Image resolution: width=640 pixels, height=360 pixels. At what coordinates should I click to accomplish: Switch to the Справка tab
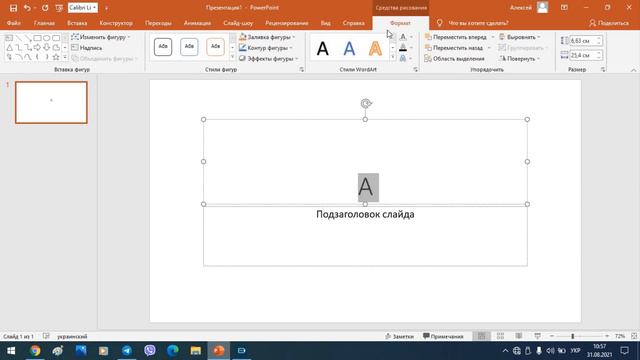click(x=353, y=23)
